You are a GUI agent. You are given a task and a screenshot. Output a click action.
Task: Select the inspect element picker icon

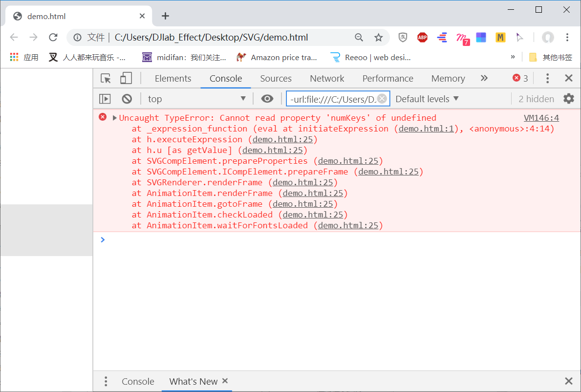[x=106, y=78]
